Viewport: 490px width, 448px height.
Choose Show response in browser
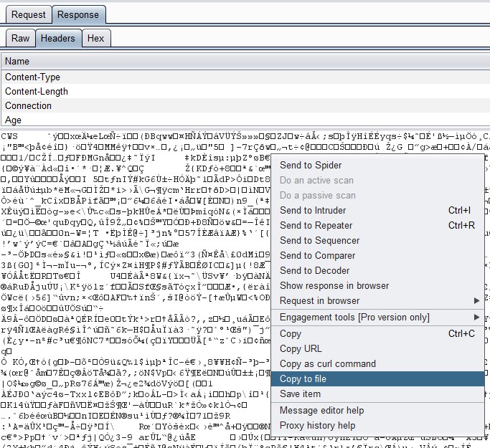(377, 286)
